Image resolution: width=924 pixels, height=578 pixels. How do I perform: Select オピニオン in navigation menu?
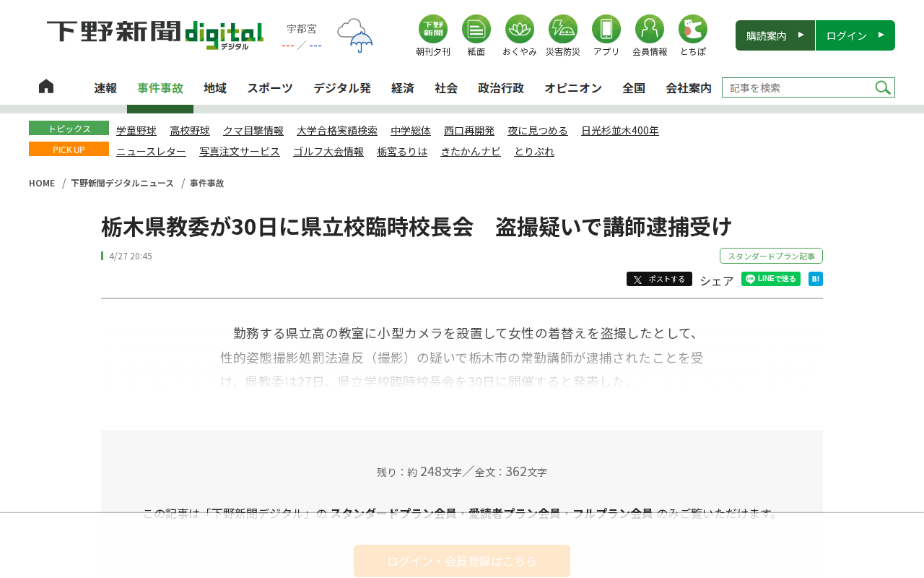tap(573, 87)
